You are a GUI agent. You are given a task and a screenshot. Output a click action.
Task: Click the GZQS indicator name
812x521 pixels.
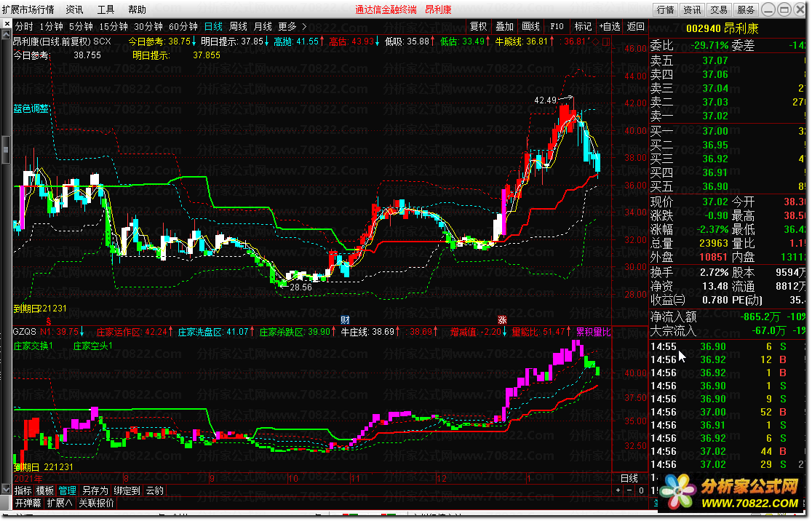[x=24, y=332]
